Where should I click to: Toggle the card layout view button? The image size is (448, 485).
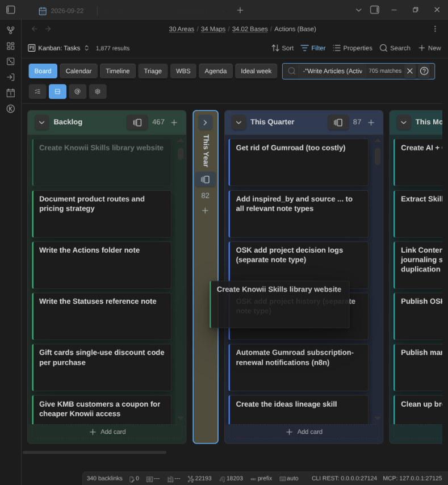57,91
